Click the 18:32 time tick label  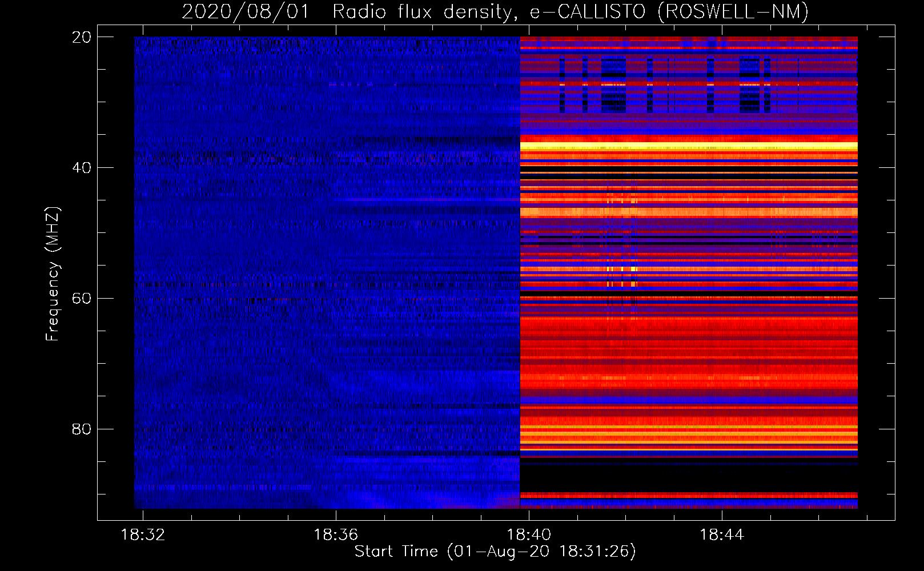click(143, 534)
